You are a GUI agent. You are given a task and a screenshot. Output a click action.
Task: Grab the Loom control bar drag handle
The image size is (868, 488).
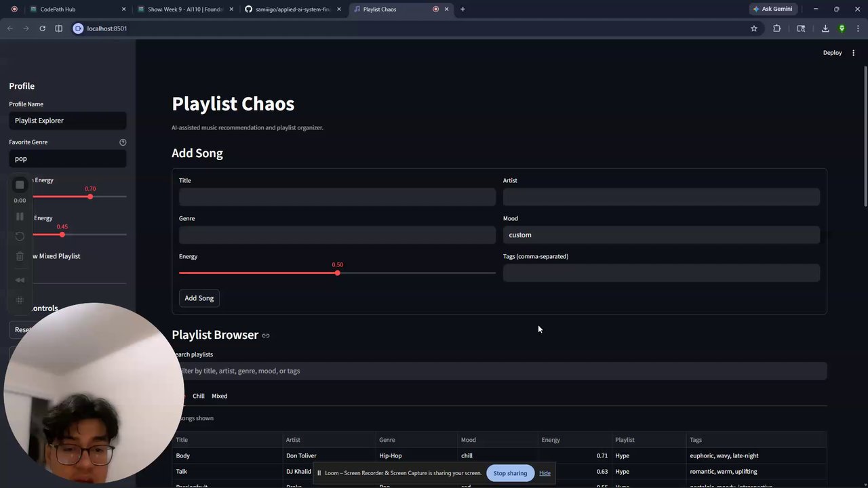20,300
